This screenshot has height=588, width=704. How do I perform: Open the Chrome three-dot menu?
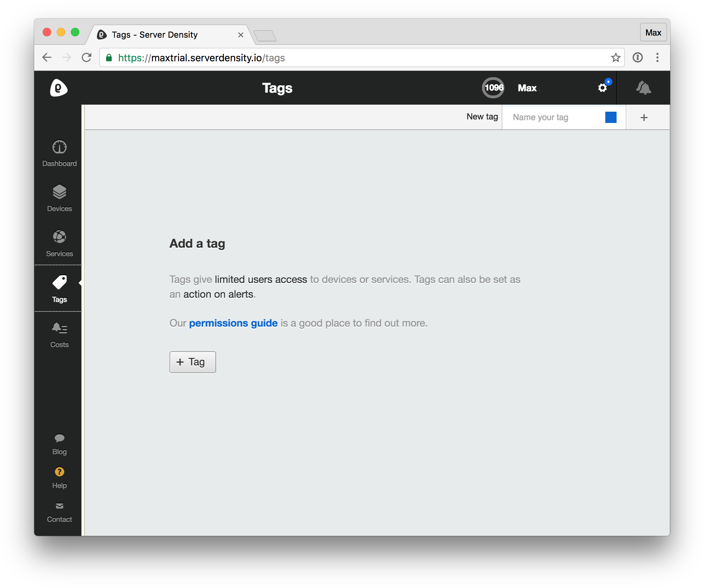click(657, 57)
